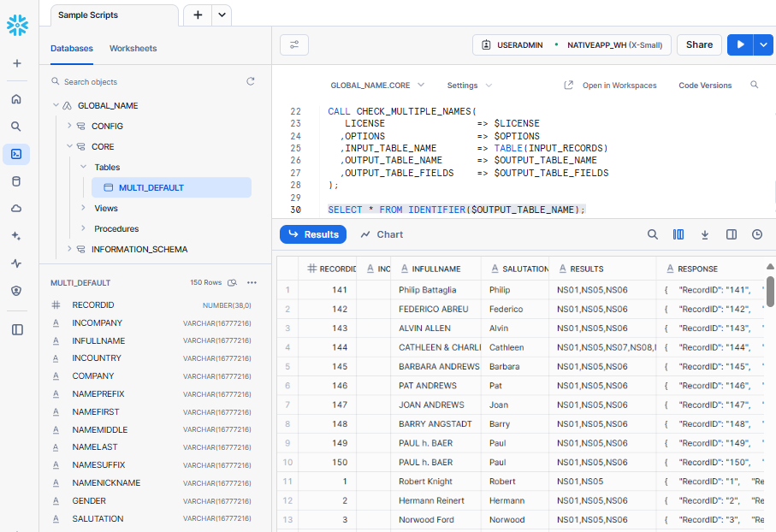Open the GLOBAL_NAME.CORE context dropdown

(x=377, y=86)
